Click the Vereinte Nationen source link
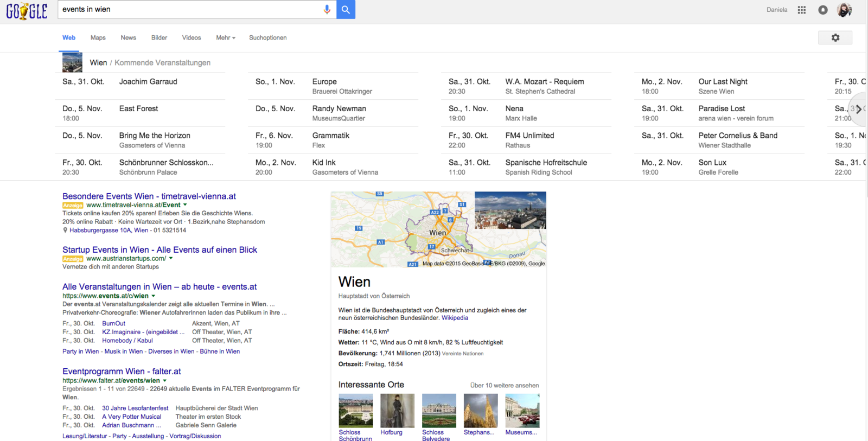 point(463,354)
